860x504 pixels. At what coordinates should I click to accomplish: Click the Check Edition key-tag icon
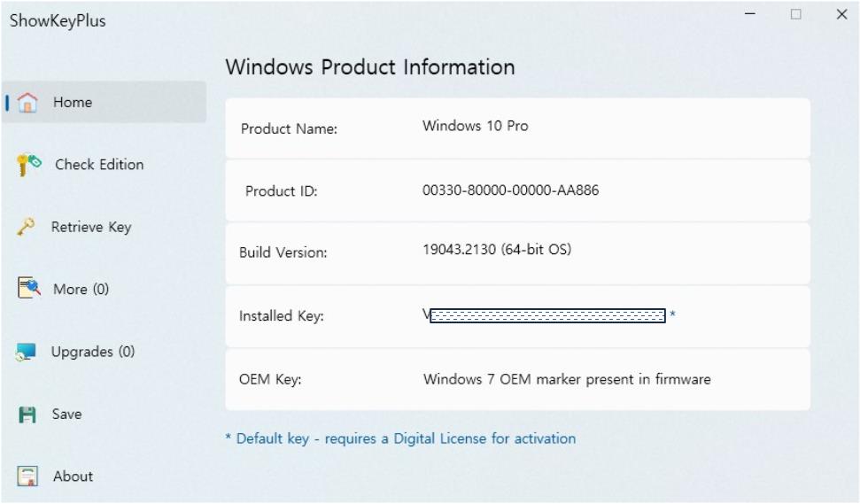tap(28, 165)
